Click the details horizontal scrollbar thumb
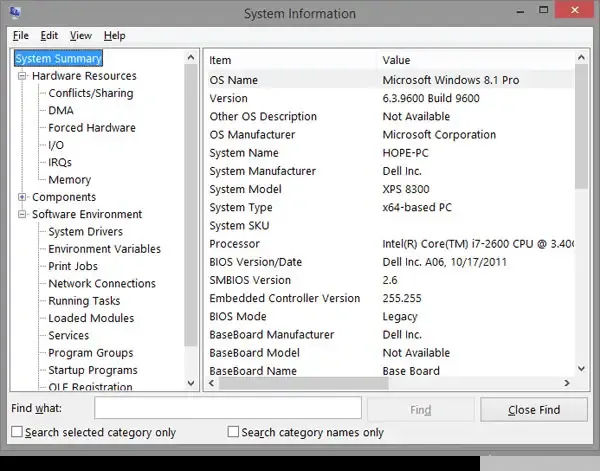This screenshot has height=471, width=600. pos(303,383)
